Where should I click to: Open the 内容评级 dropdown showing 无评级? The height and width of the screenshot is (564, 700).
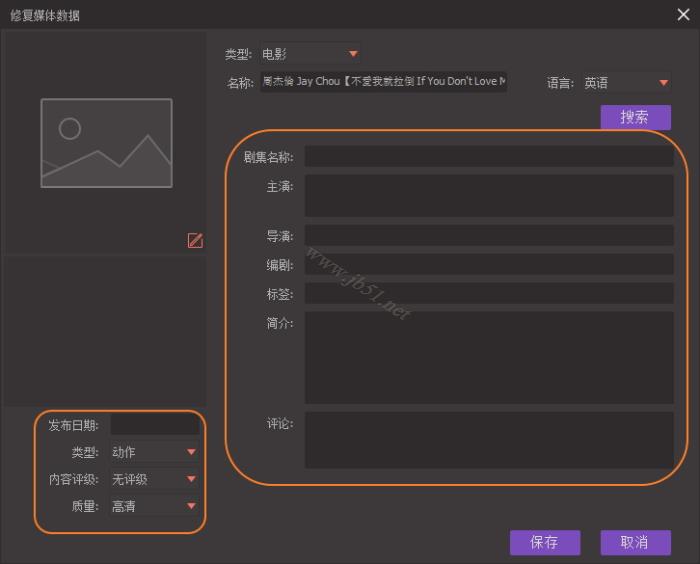click(x=154, y=479)
